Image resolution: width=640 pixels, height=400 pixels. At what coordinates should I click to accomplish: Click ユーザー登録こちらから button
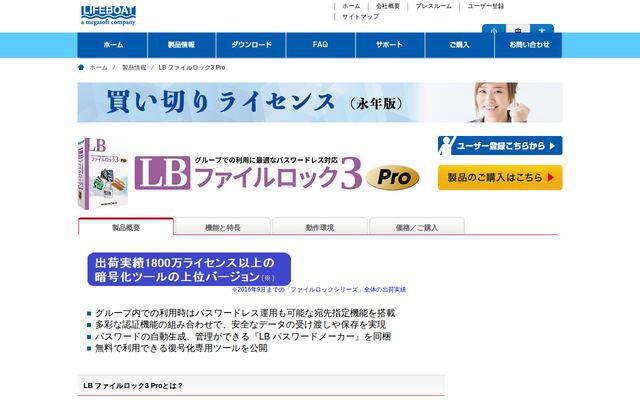[500, 146]
